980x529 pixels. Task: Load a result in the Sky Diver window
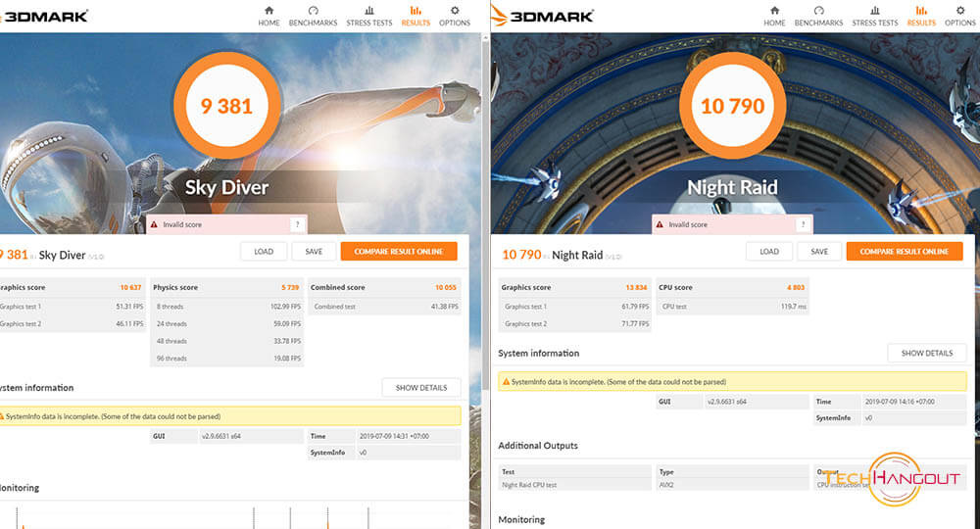[x=264, y=252]
